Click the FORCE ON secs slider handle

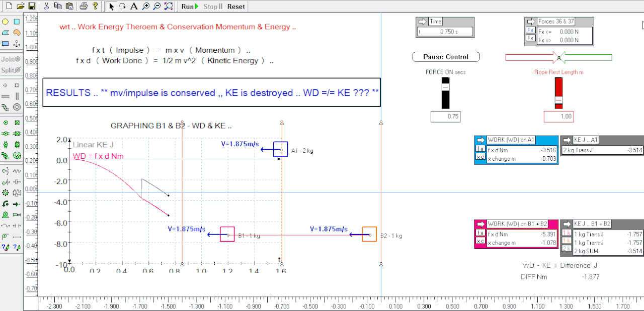point(445,87)
